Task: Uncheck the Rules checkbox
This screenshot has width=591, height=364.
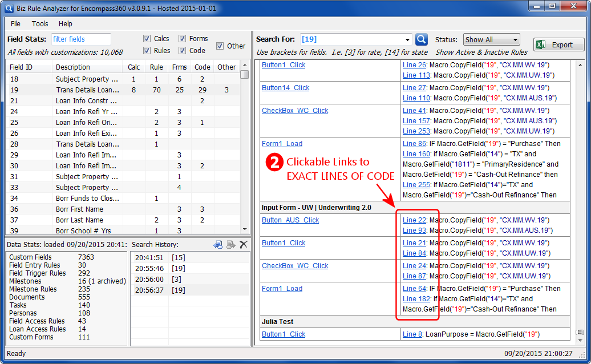Action: click(147, 51)
